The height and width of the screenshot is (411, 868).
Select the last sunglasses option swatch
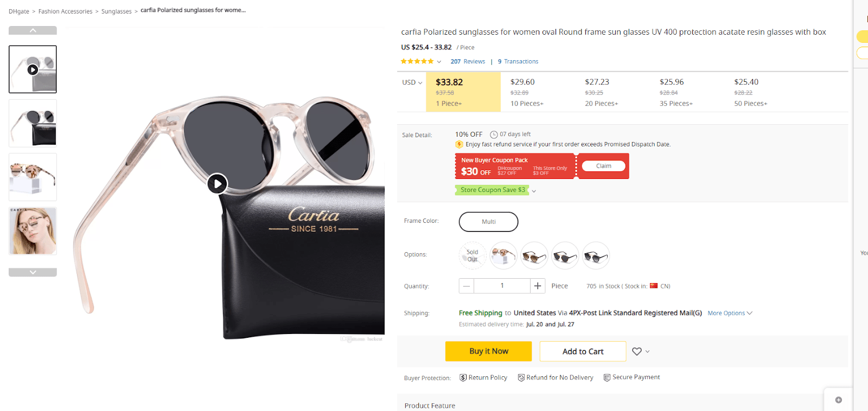tap(596, 255)
